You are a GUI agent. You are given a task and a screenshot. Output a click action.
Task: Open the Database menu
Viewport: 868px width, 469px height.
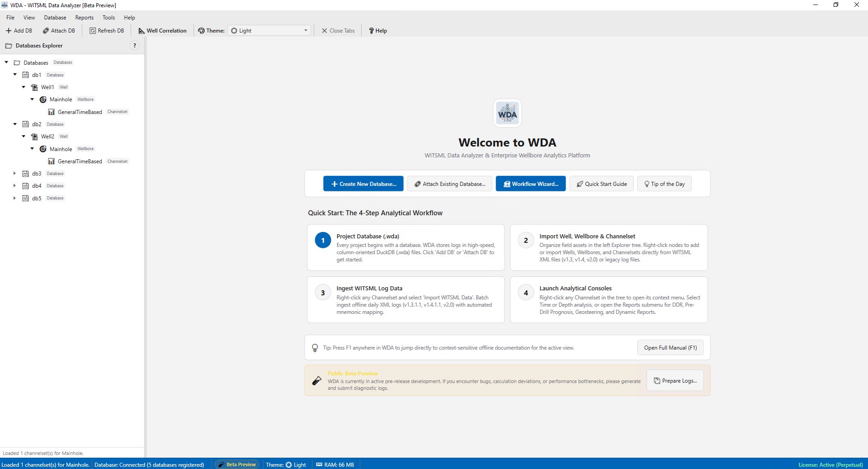pos(55,18)
